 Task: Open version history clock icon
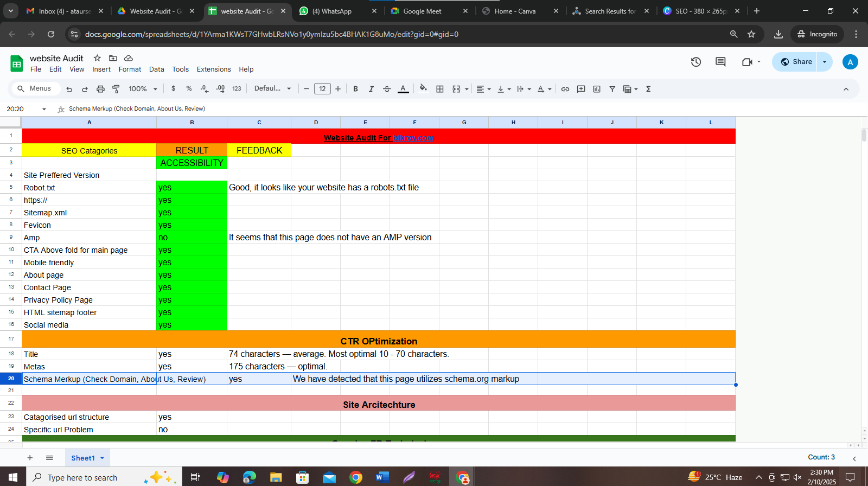696,62
